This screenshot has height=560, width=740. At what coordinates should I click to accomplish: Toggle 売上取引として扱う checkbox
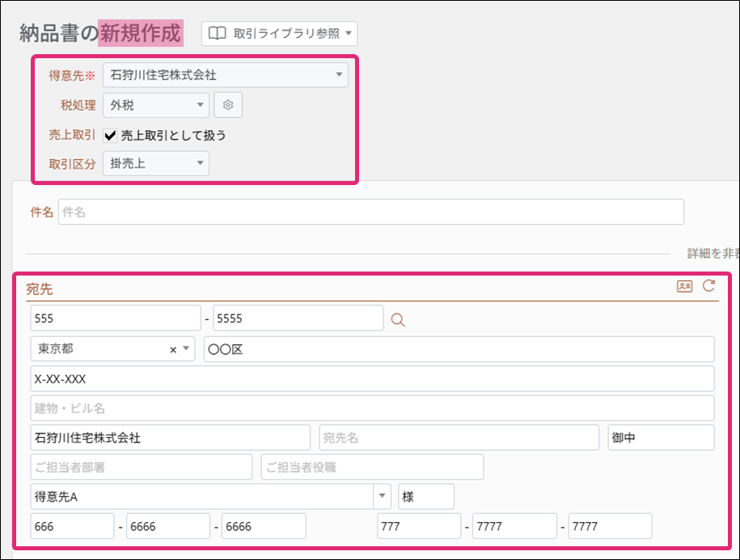point(111,135)
